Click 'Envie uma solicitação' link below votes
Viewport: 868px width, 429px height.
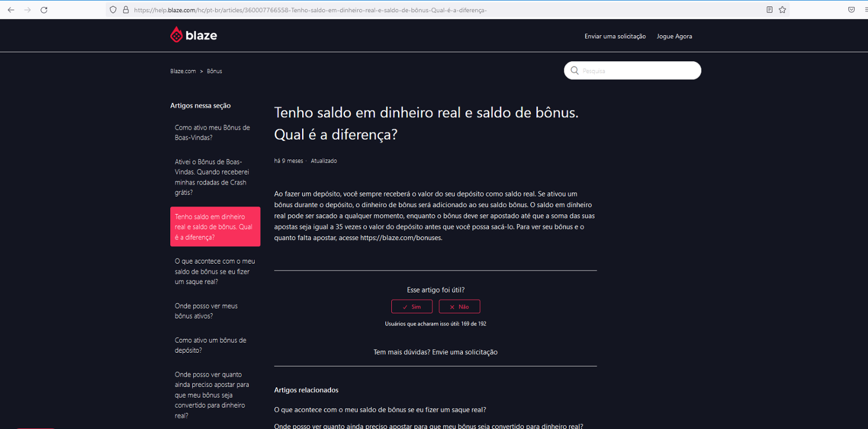coord(464,352)
